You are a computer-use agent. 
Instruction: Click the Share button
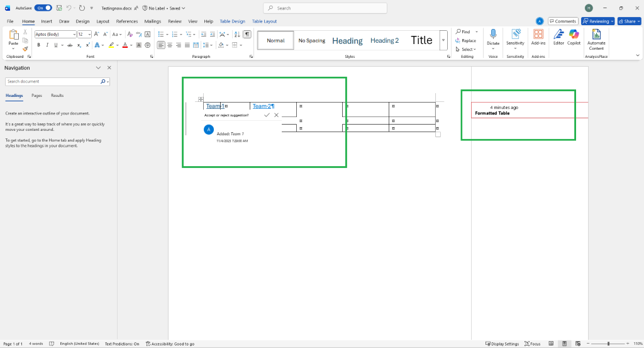(629, 21)
